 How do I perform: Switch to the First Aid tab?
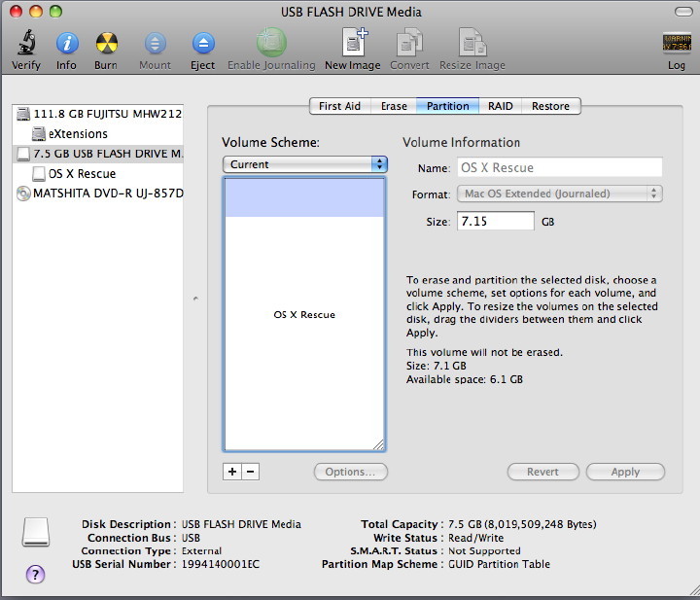[339, 106]
